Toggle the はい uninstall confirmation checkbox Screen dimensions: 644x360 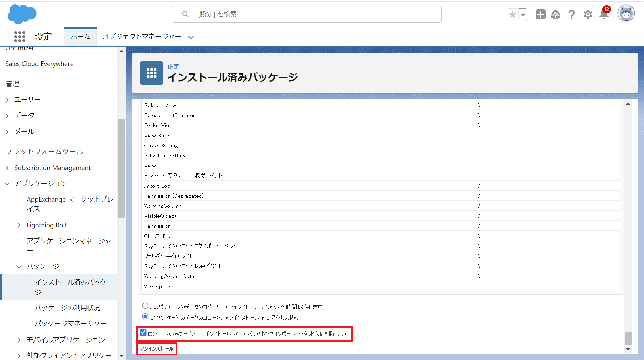coord(143,332)
